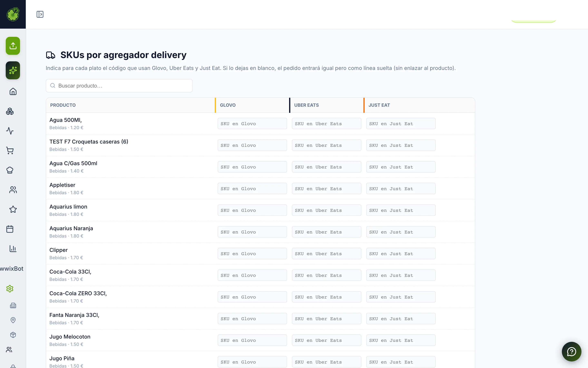Screen dimensions: 588x368
Task: Click Bebidas · 1.40 € under Agua C/Gas
Action: coord(66,171)
